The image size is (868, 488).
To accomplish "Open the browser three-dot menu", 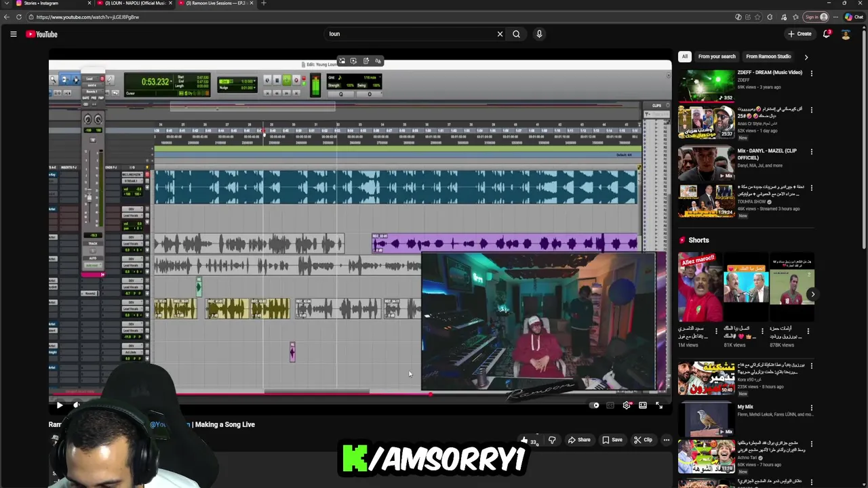I will (835, 17).
